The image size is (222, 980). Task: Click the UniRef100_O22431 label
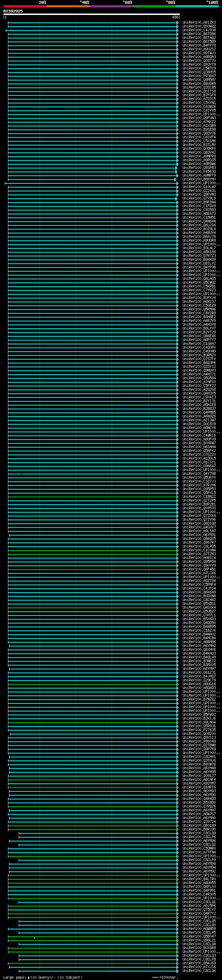tap(199, 191)
